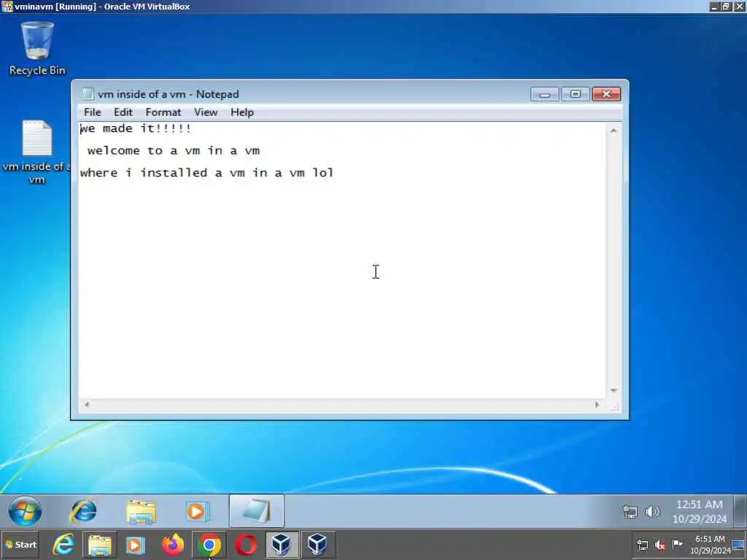Click Notepad vertical scroll up arrow

[614, 131]
